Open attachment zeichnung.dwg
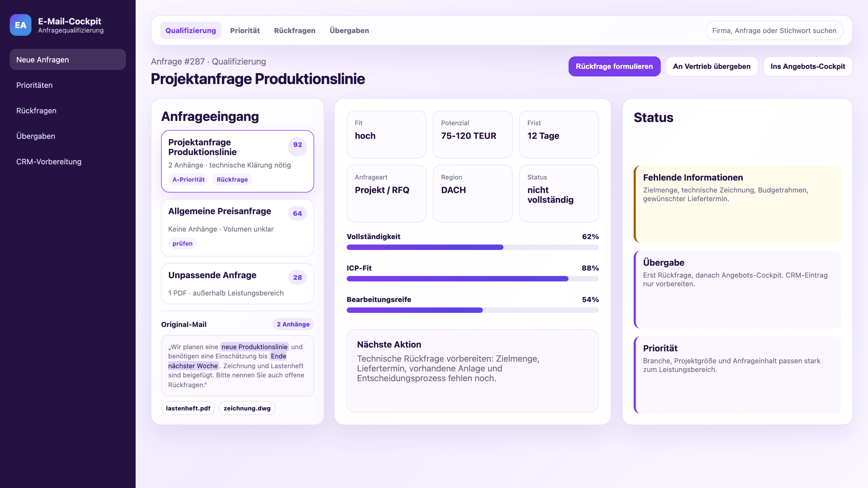Viewport: 868px width, 488px height. coord(247,408)
